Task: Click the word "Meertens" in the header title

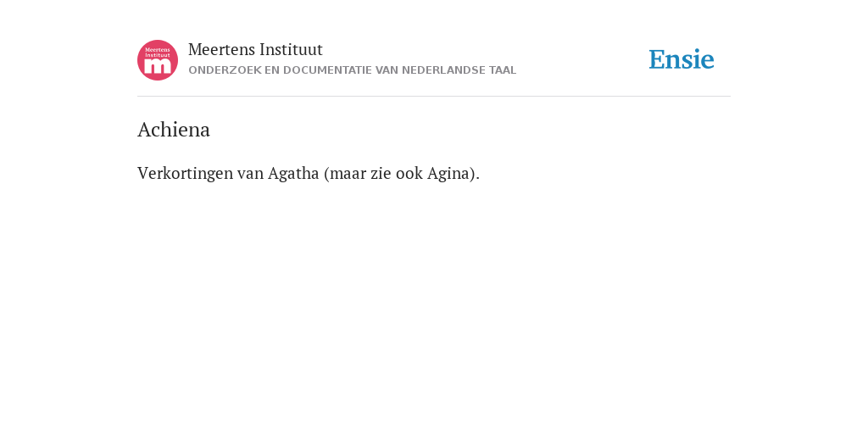Action: click(x=221, y=49)
